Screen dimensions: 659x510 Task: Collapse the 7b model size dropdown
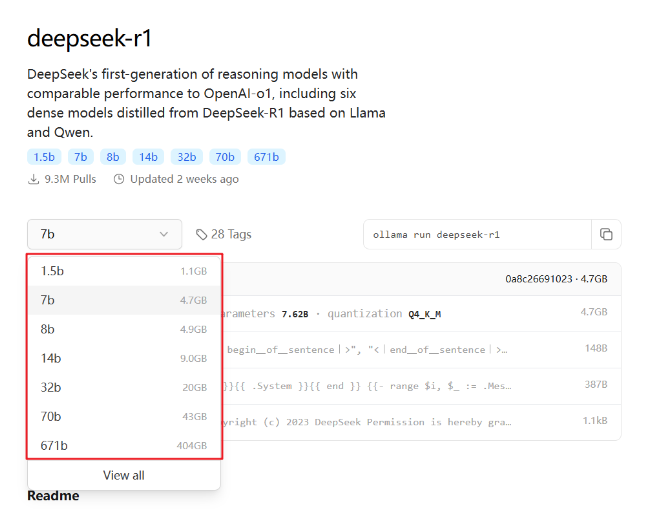click(x=104, y=234)
